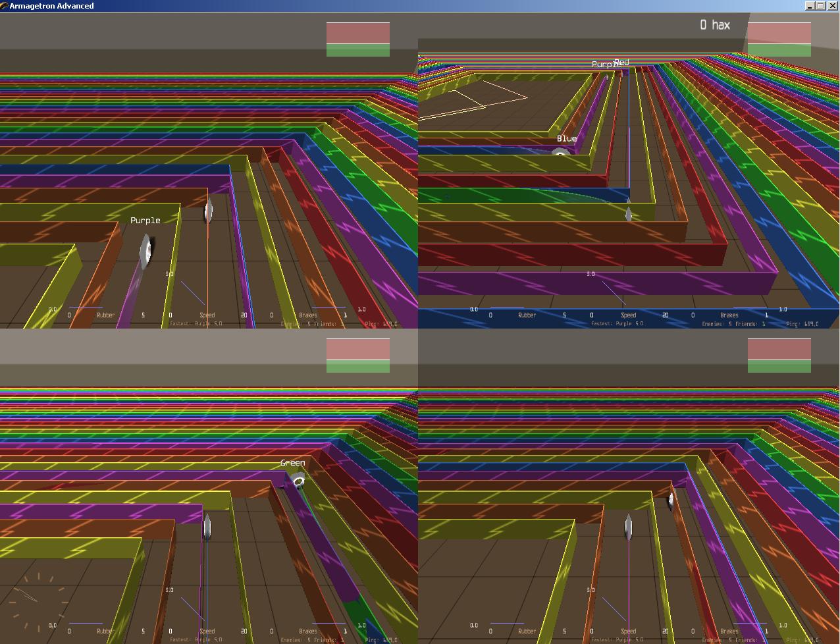Click the "0 hax" score text
Viewport: 840px width, 644px height.
point(714,25)
